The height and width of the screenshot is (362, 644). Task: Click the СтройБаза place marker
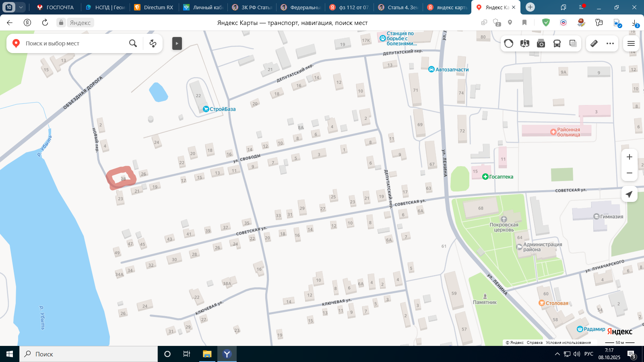(219, 109)
